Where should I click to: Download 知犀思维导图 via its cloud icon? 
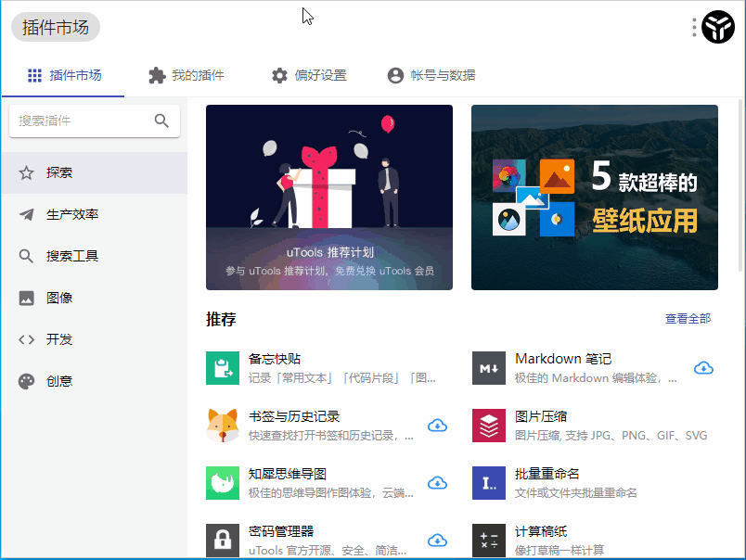[437, 483]
